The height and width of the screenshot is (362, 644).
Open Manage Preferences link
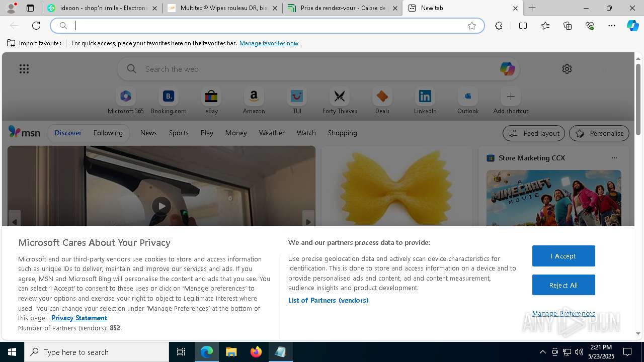pyautogui.click(x=563, y=313)
